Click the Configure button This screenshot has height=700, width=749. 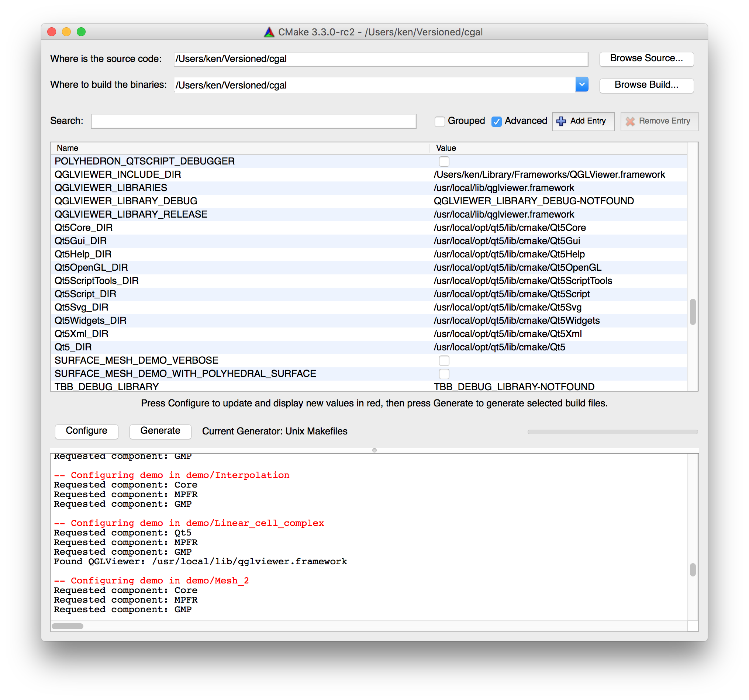coord(86,431)
